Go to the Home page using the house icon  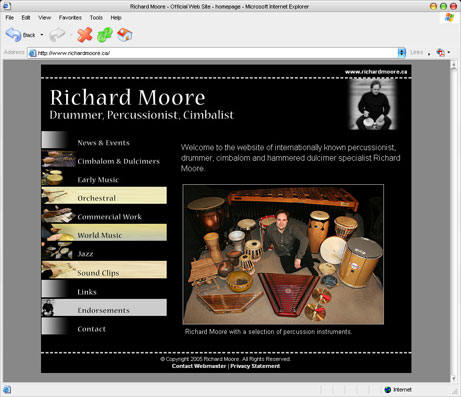click(x=125, y=35)
